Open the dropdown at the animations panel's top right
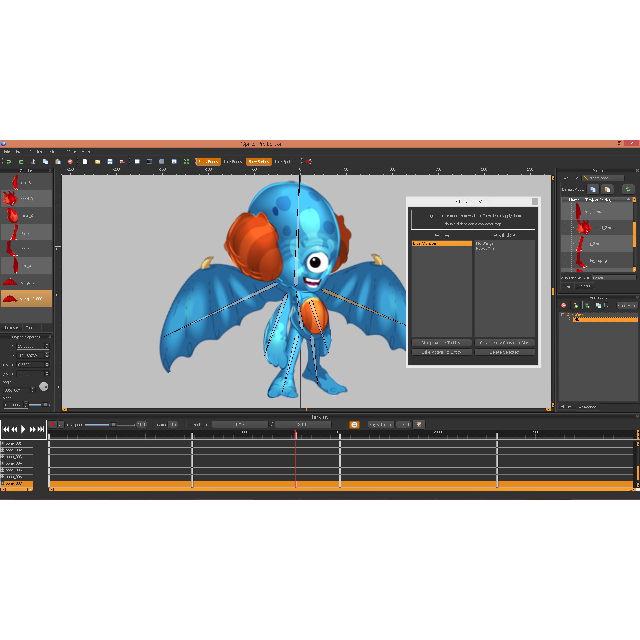640x640 pixels. (627, 305)
